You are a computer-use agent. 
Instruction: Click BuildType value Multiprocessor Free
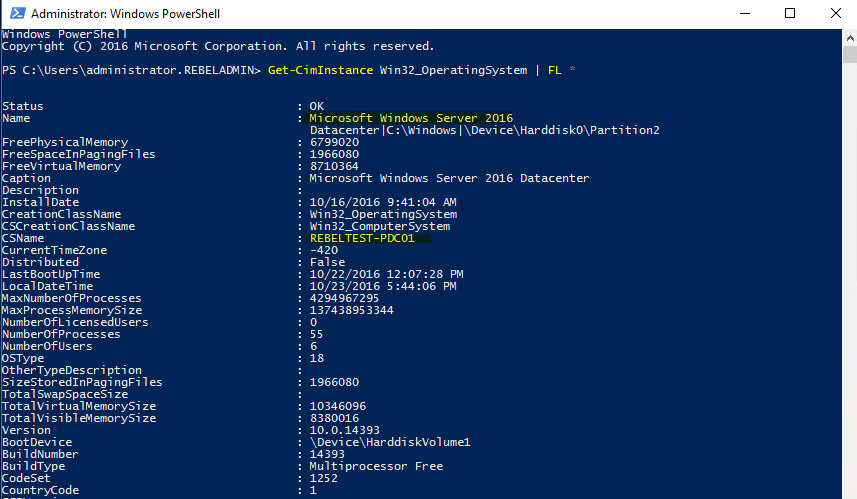point(377,467)
